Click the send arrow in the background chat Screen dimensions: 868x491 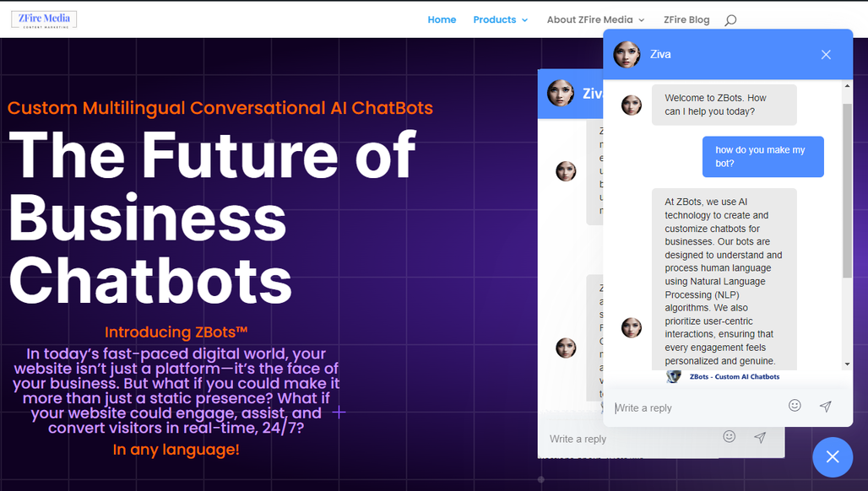coord(760,437)
